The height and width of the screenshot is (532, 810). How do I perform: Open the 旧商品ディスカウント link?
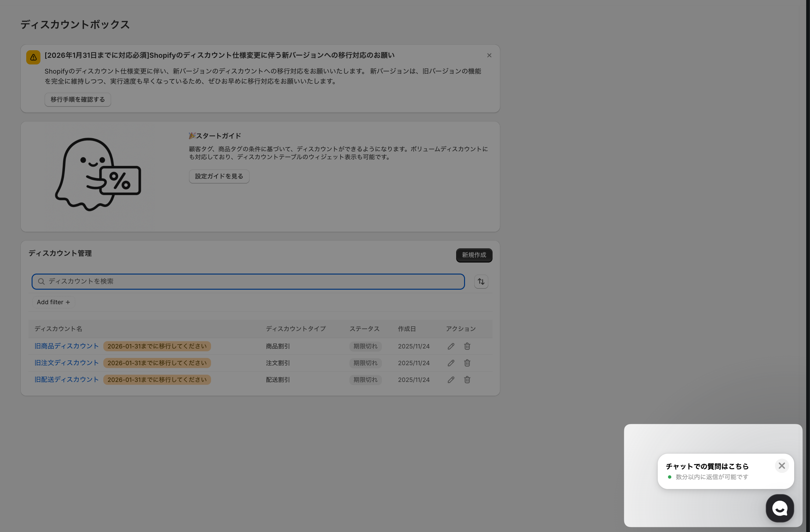pos(66,346)
